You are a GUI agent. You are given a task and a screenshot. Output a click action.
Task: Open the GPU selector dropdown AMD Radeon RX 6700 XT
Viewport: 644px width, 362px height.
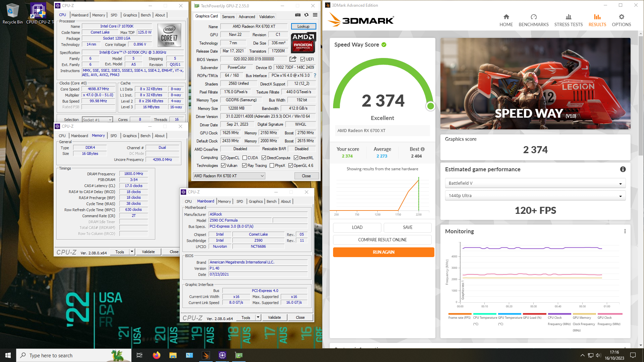(229, 176)
